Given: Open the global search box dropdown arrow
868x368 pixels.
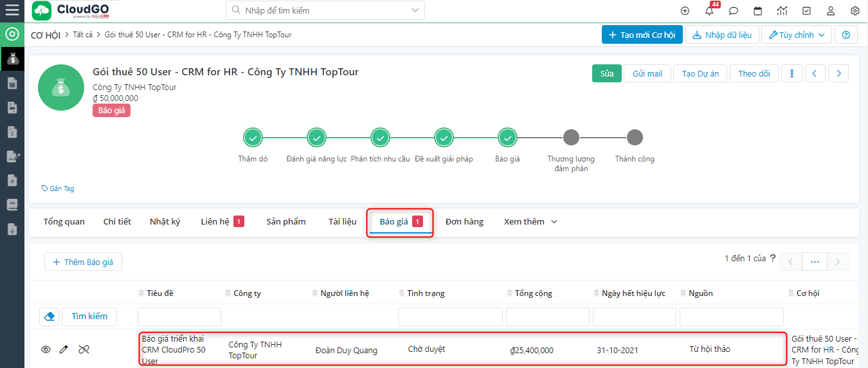Looking at the screenshot, I should click(416, 10).
